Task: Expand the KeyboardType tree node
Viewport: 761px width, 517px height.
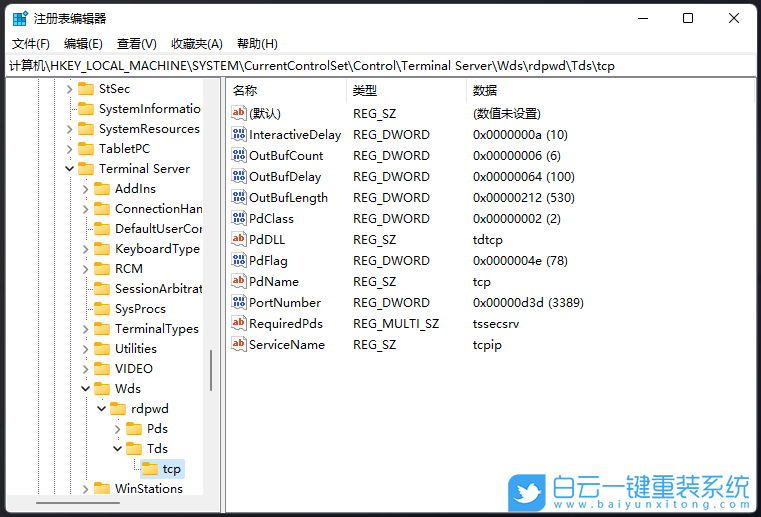Action: tap(85, 249)
